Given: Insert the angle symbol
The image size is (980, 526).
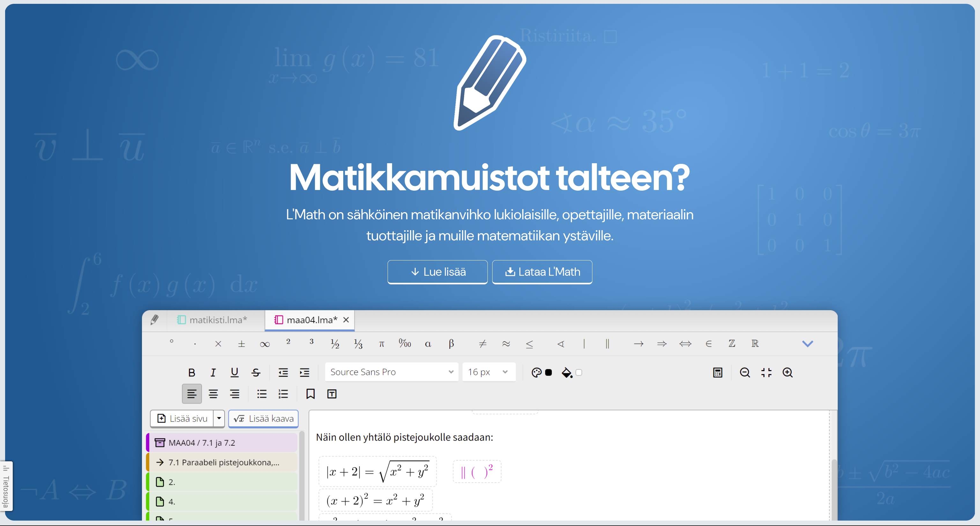Looking at the screenshot, I should pos(561,344).
